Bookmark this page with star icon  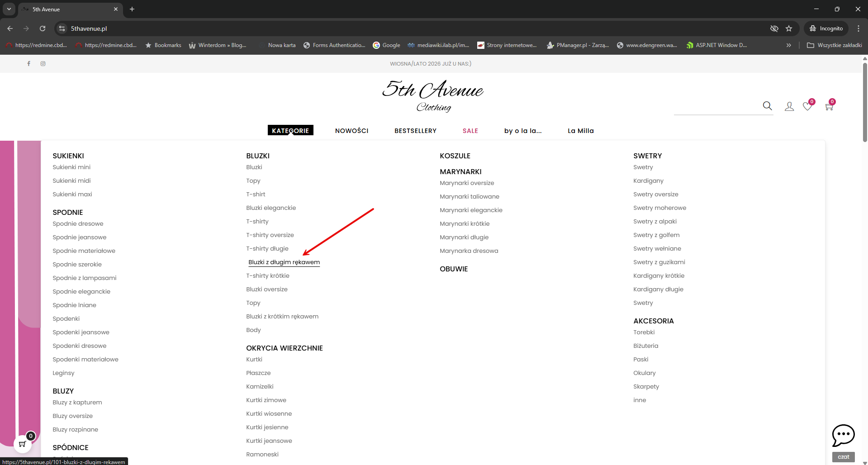789,28
